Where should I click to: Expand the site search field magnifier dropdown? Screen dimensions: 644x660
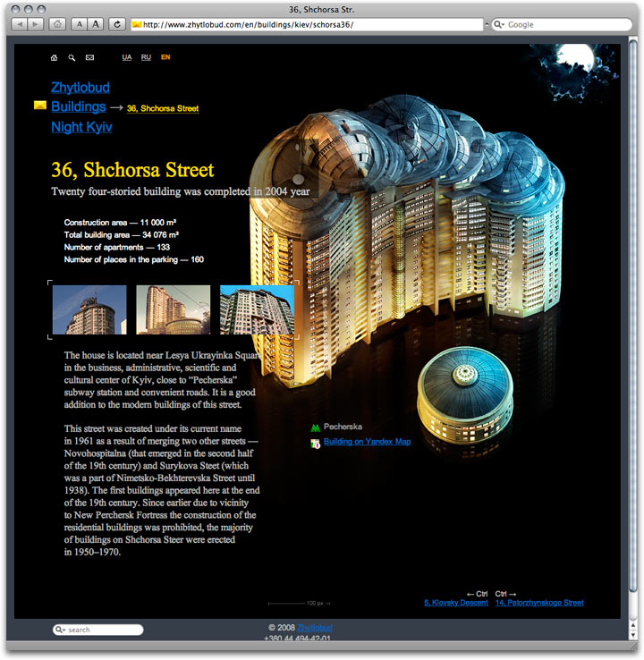[x=61, y=630]
